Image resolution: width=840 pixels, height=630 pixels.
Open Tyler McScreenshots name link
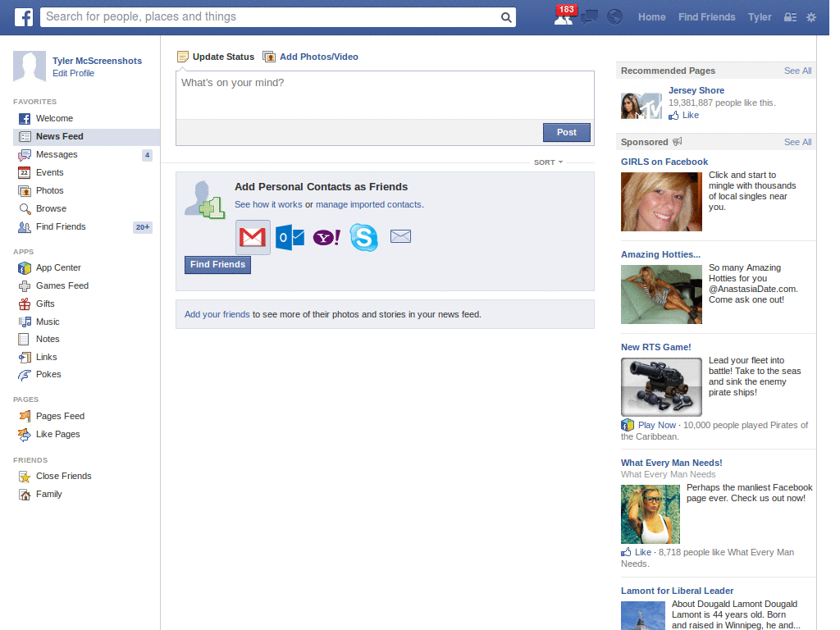pyautogui.click(x=97, y=61)
